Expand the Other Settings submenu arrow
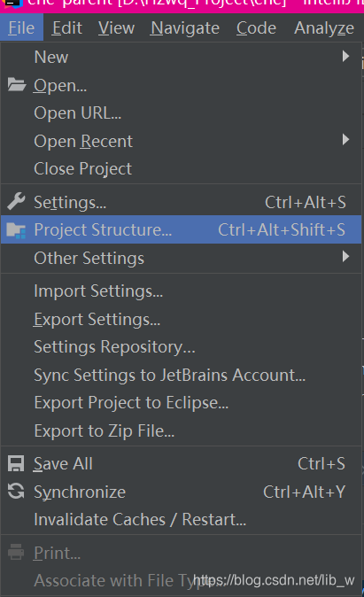The height and width of the screenshot is (597, 364). tap(345, 256)
